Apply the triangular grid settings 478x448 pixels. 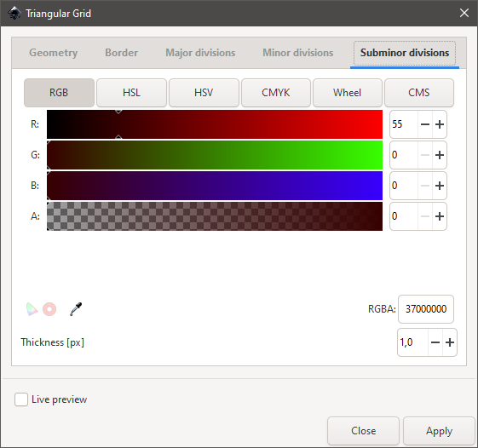440,431
